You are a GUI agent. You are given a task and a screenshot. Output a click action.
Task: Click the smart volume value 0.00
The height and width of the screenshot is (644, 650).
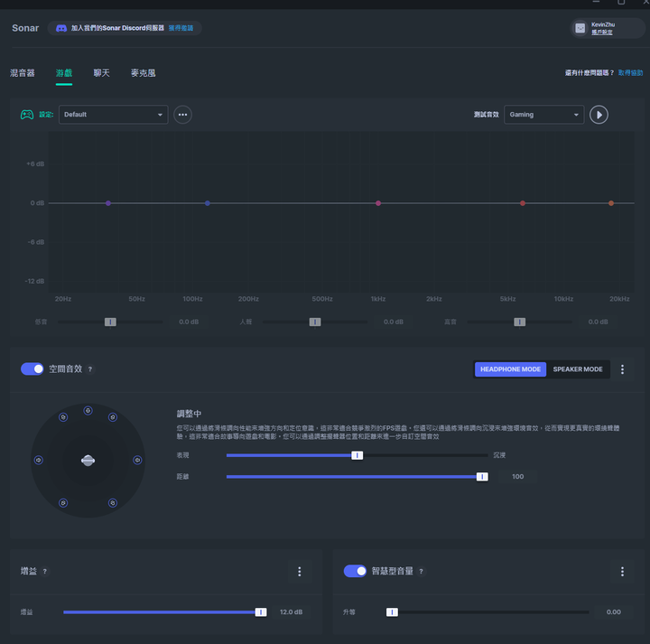point(614,612)
